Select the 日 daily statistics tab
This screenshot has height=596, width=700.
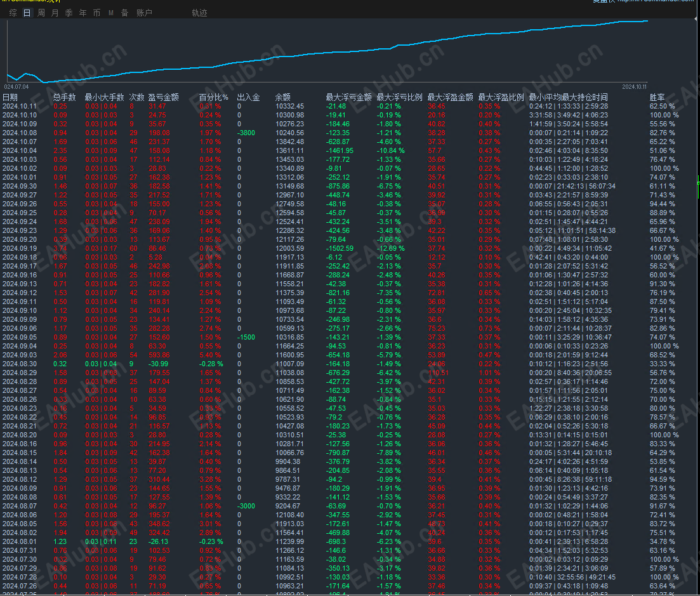(27, 13)
